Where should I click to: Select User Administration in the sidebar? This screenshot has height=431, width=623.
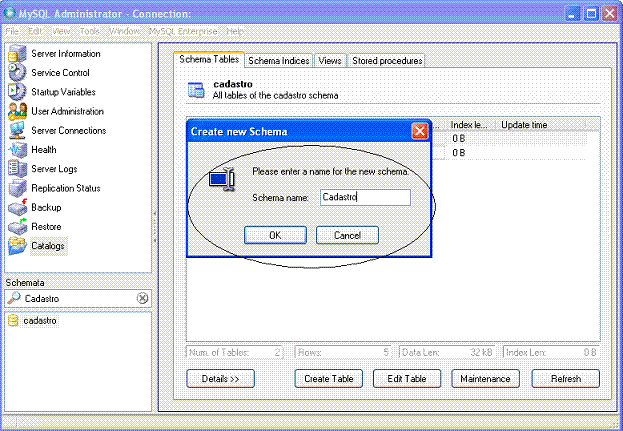68,111
